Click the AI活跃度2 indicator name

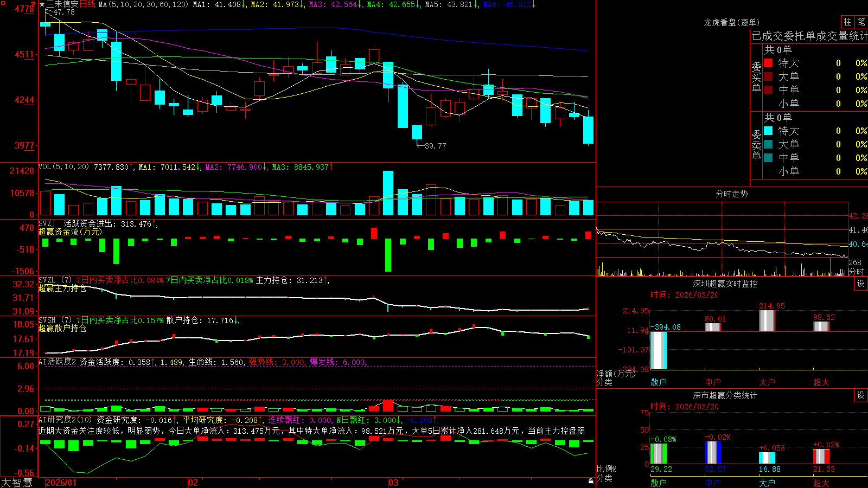pyautogui.click(x=58, y=362)
